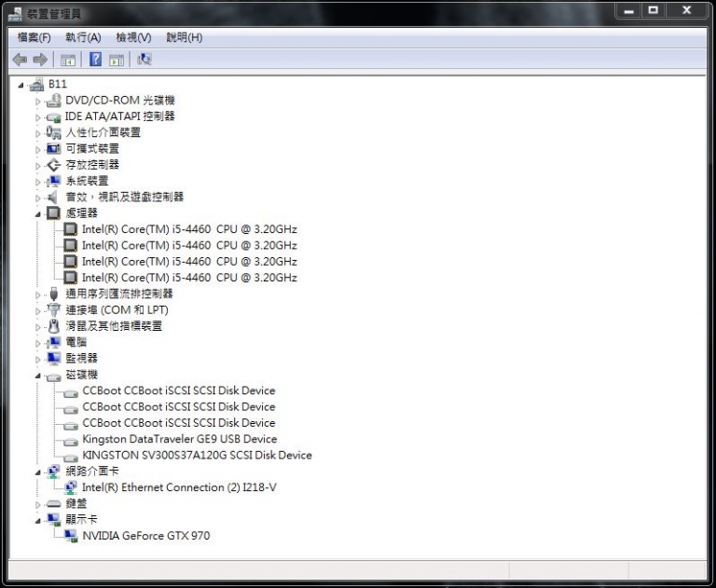716x588 pixels.
Task: Expand the 電腦 node
Action: tap(38, 343)
